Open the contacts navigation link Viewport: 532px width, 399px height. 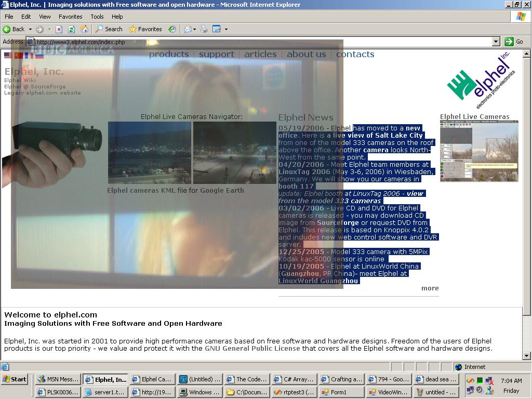[x=355, y=54]
